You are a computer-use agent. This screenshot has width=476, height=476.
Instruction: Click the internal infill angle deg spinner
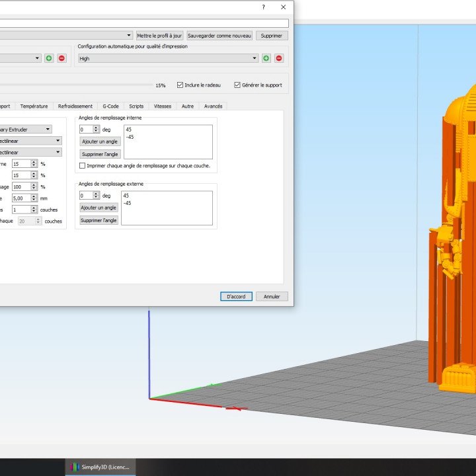coord(89,130)
